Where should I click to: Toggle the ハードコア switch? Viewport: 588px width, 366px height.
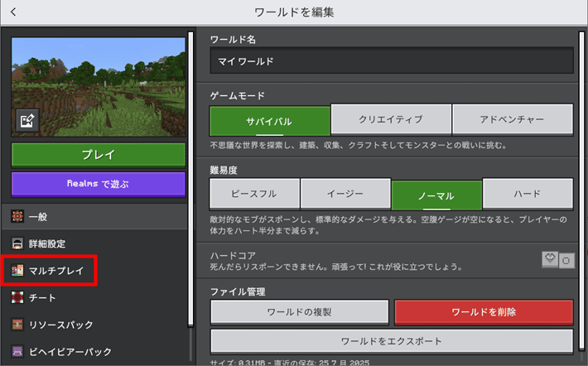coord(558,259)
